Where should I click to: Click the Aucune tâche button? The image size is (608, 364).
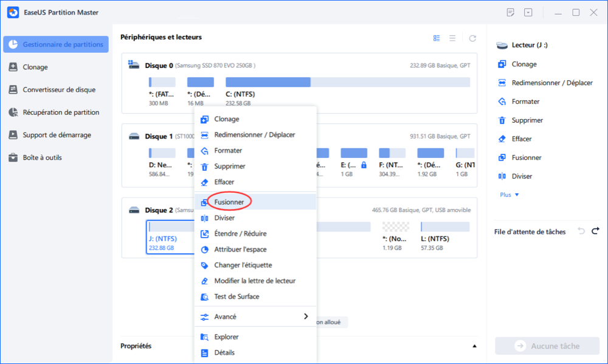pyautogui.click(x=547, y=346)
